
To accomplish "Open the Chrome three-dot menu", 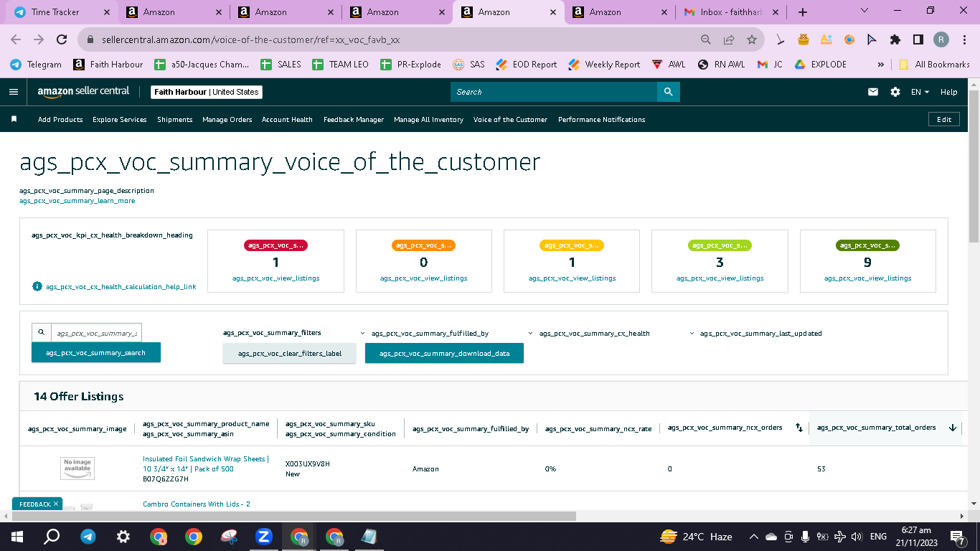I will [x=963, y=39].
